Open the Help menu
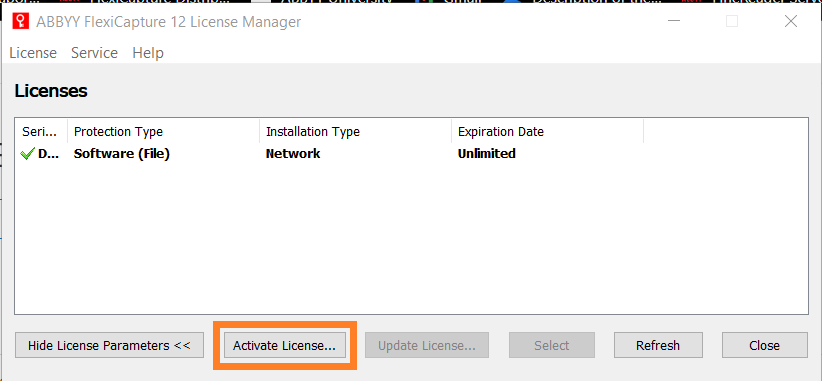 tap(148, 53)
